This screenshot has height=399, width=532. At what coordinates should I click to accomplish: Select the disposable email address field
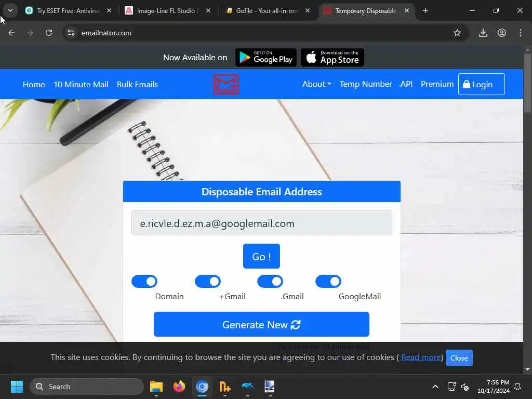(x=262, y=223)
